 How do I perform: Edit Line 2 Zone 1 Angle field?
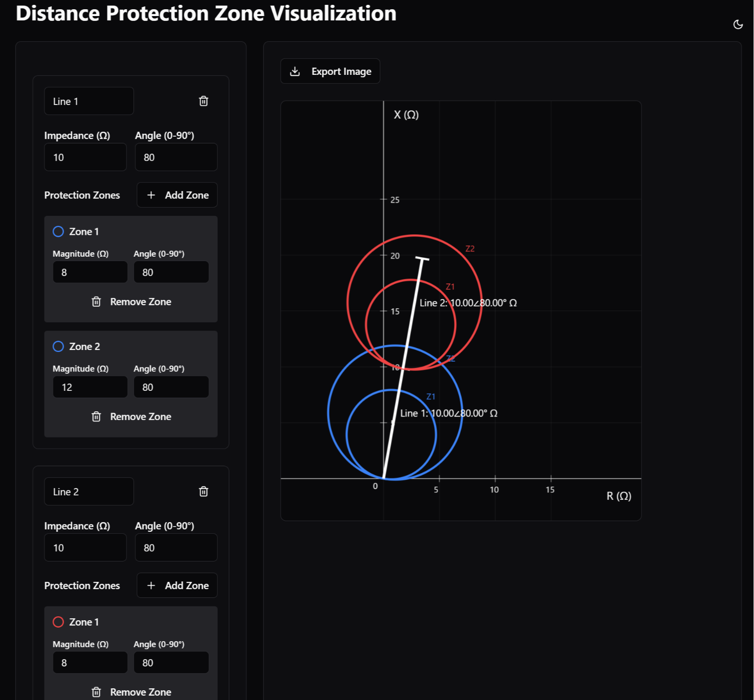(171, 663)
